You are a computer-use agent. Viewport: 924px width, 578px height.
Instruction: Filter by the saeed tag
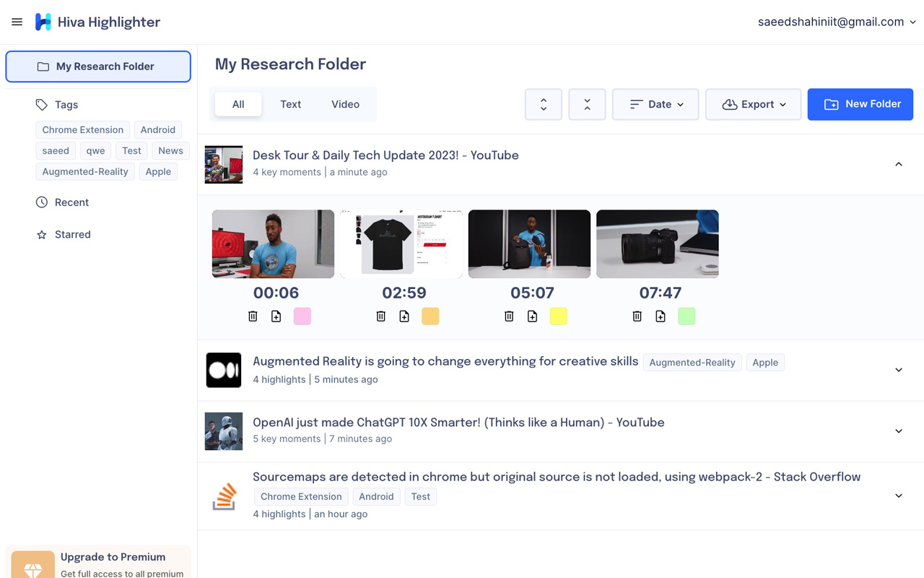pos(56,151)
